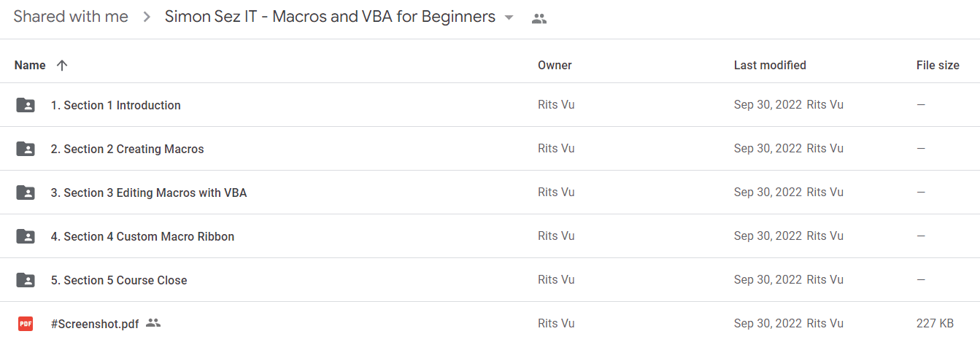Image resolution: width=980 pixels, height=342 pixels.
Task: Select the Section 2 Creating Macros folder icon
Action: (x=26, y=149)
